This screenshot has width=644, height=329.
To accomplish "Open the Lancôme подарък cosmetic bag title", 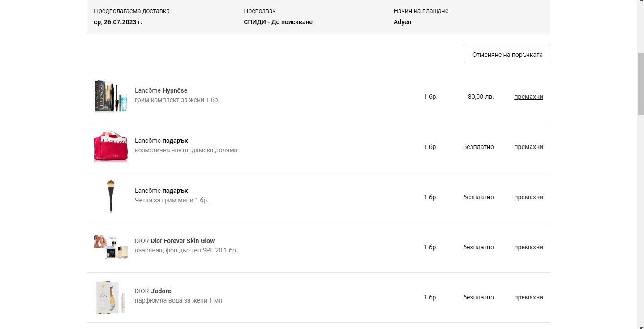I will (161, 141).
